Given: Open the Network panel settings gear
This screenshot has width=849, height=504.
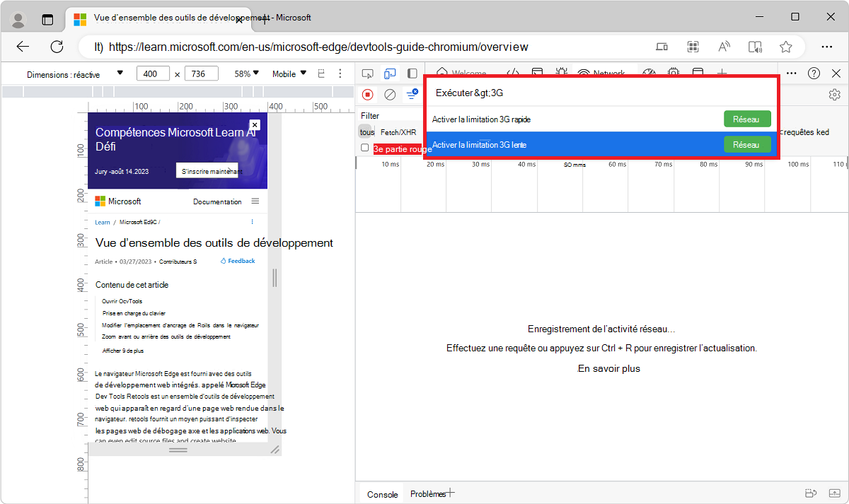Looking at the screenshot, I should (x=835, y=94).
